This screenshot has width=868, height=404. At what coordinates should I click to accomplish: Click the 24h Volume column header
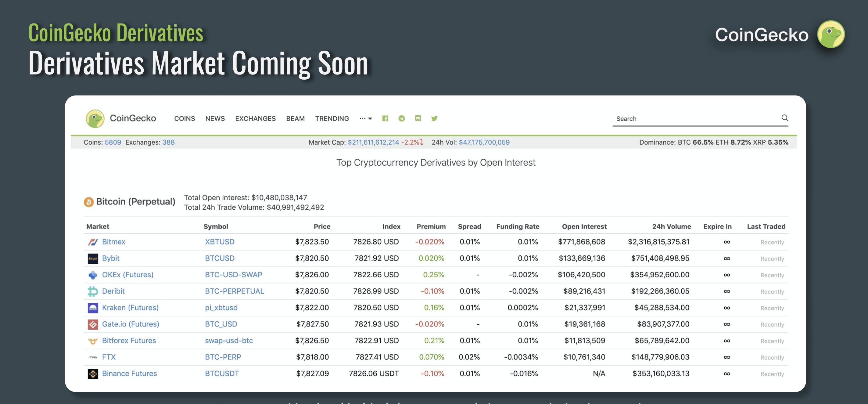coord(672,227)
